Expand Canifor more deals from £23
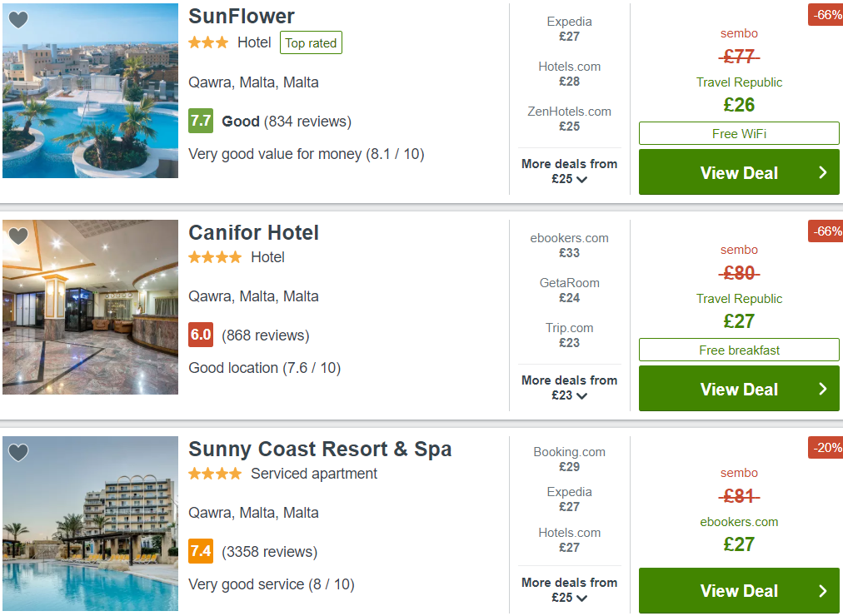 pyautogui.click(x=569, y=388)
